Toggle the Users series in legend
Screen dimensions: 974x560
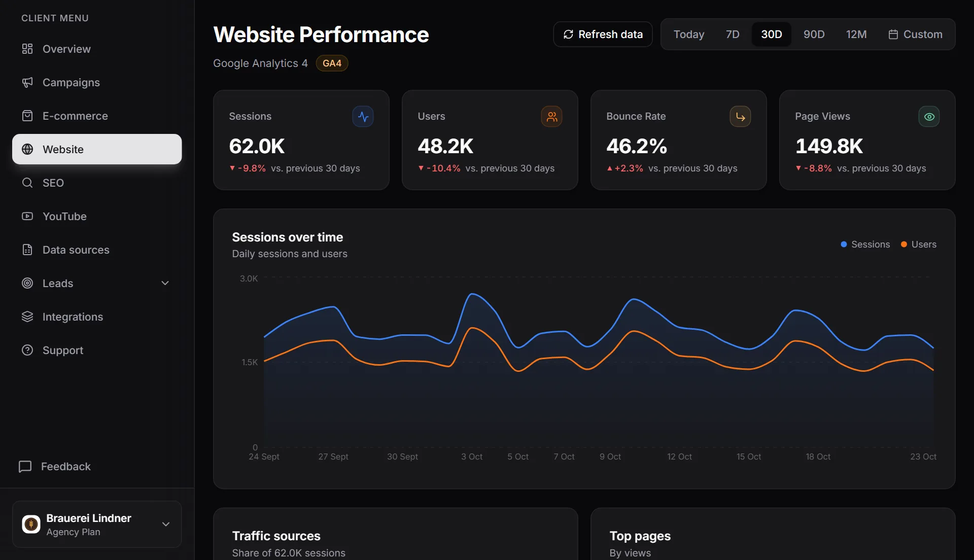(x=919, y=244)
